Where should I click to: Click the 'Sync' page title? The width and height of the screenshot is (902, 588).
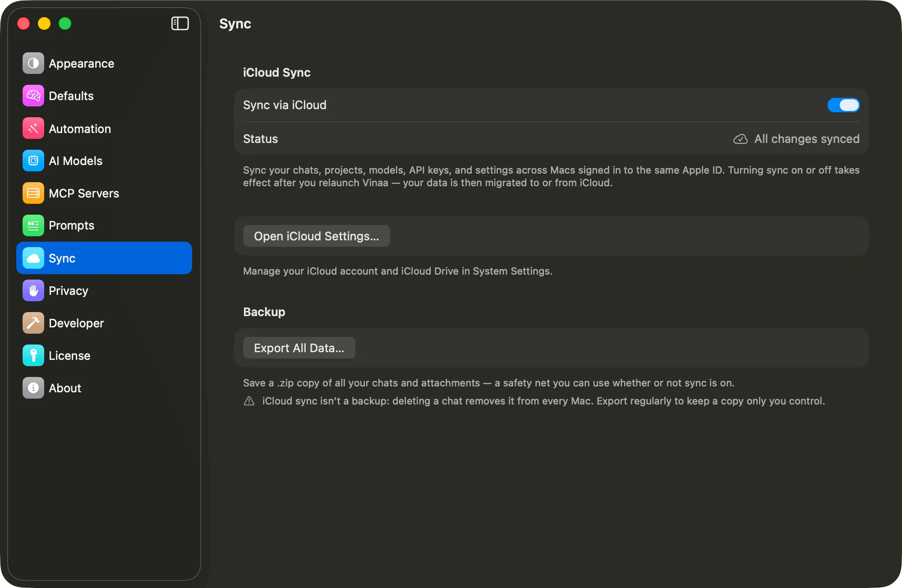[x=235, y=24]
